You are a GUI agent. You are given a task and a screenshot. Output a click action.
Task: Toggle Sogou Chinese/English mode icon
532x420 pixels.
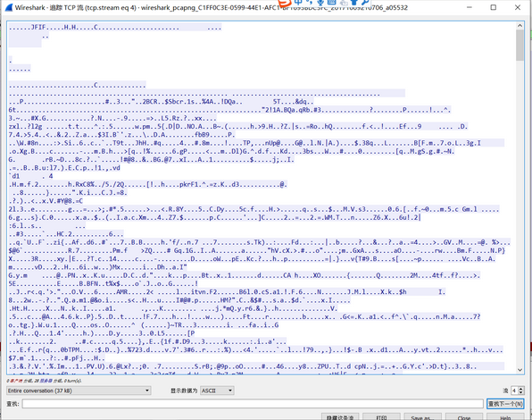[298, 3]
